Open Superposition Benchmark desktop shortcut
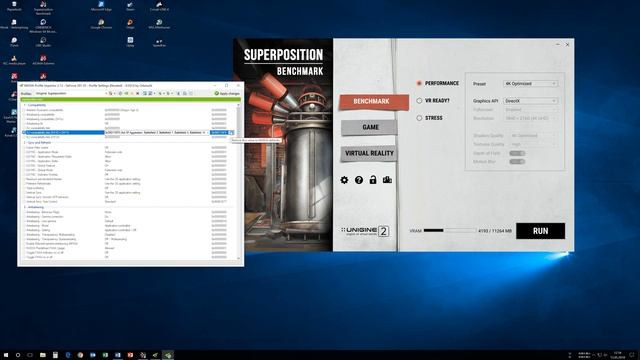The image size is (640, 360). tap(43, 7)
